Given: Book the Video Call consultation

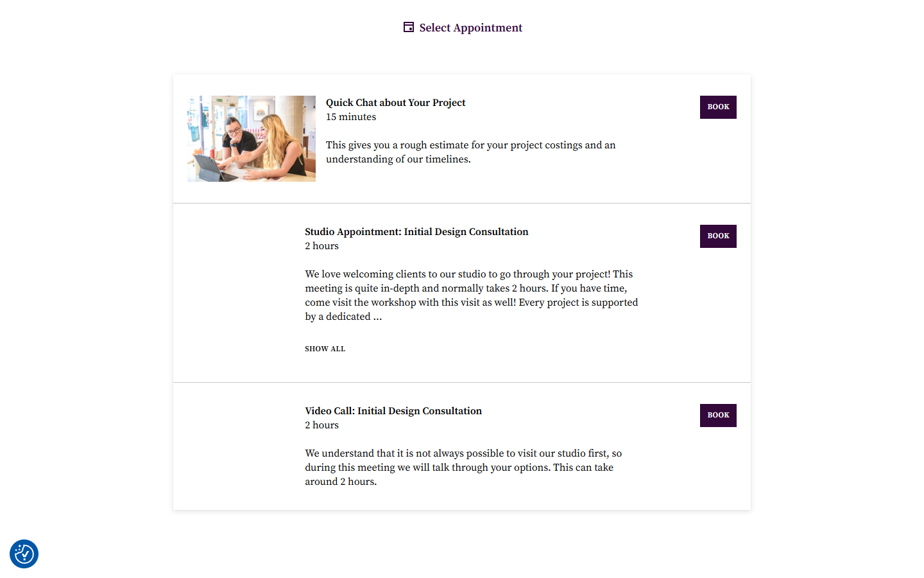Looking at the screenshot, I should [718, 416].
